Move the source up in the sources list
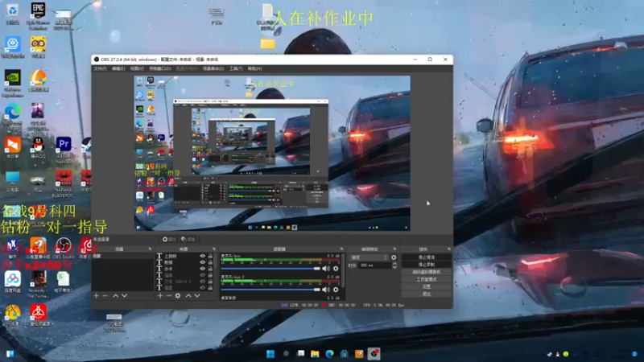The height and width of the screenshot is (362, 644). point(188,295)
